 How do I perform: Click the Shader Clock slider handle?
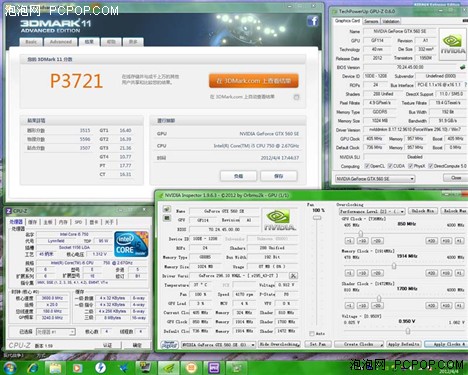[379, 298]
